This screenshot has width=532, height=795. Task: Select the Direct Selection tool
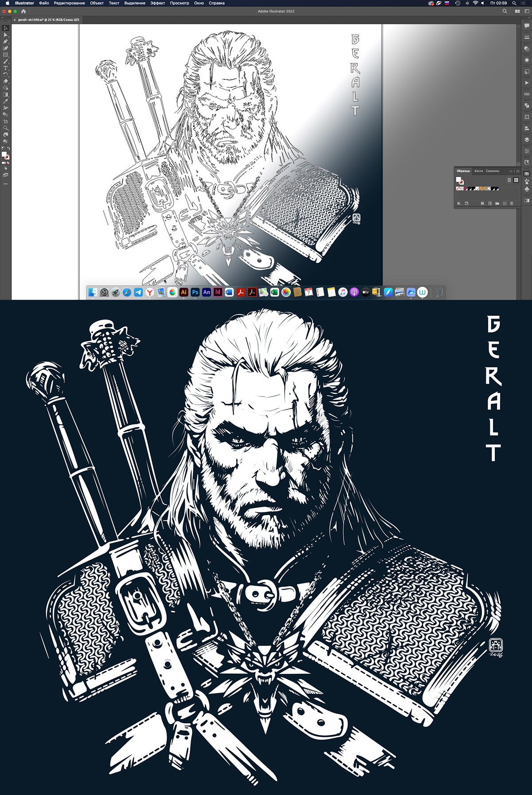coord(5,35)
